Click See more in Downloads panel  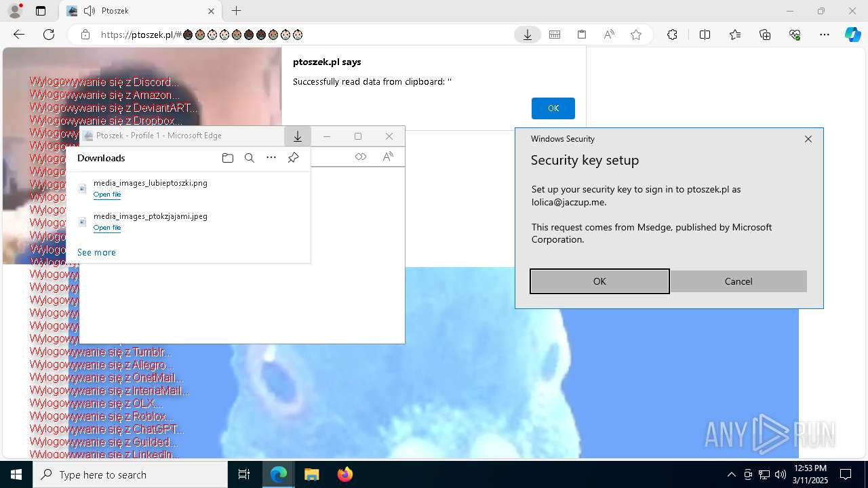[96, 252]
